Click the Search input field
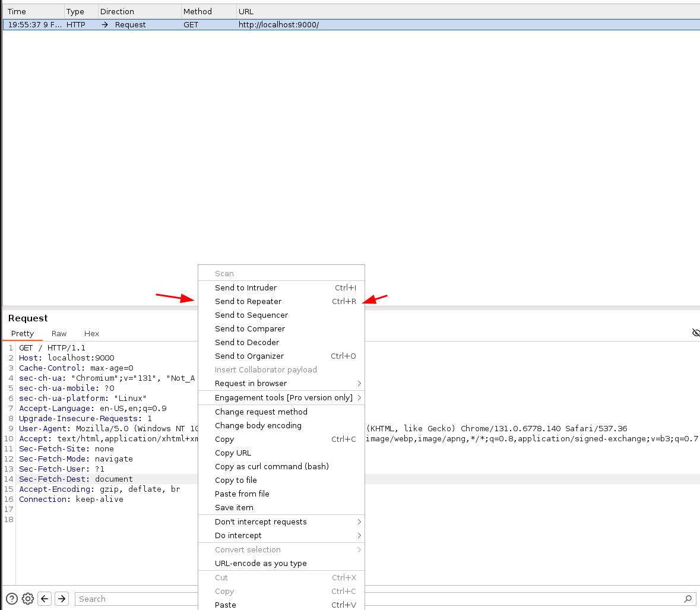Image resolution: width=700 pixels, height=610 pixels. click(x=137, y=599)
